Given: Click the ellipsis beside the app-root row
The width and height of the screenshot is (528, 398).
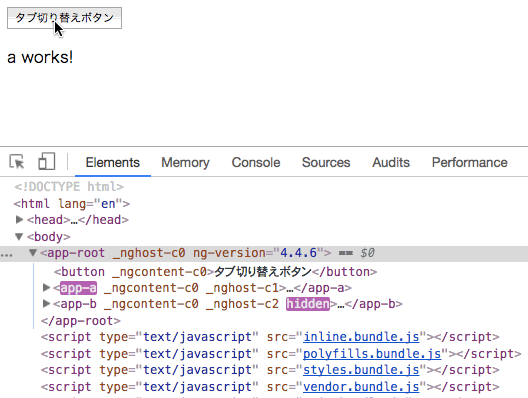Looking at the screenshot, I should pos(6,255).
